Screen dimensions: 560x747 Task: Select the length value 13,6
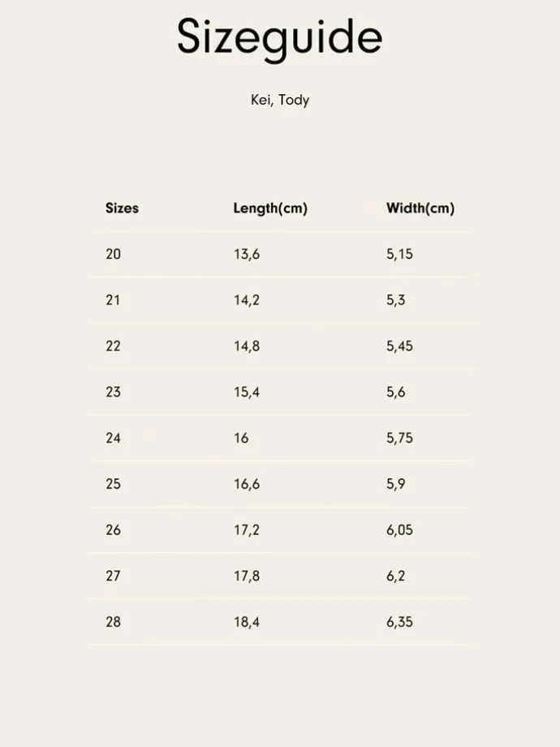(x=247, y=254)
